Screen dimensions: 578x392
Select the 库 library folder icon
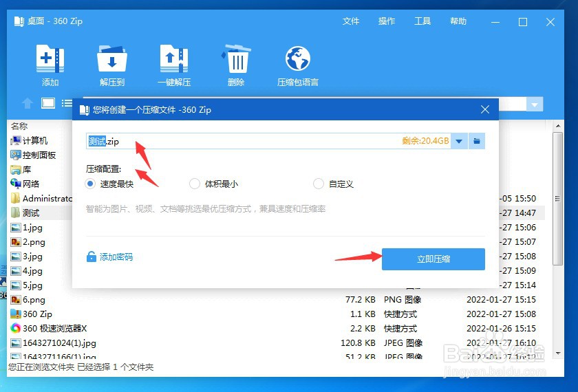coord(15,169)
